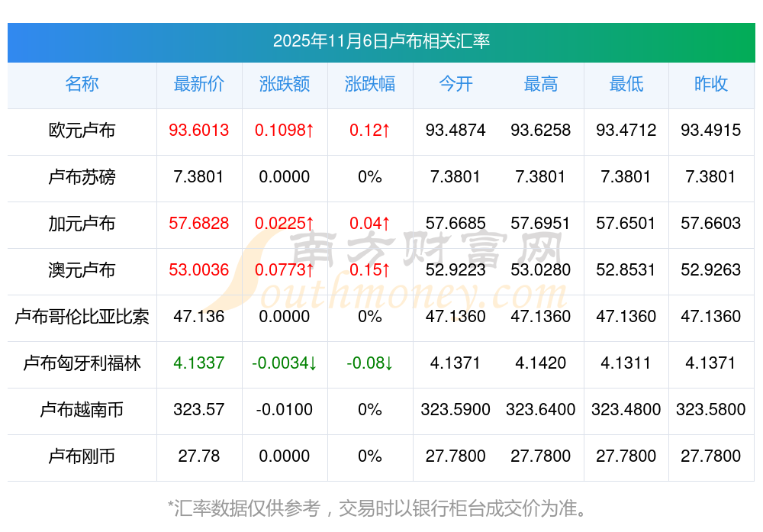Image resolution: width=763 pixels, height=532 pixels.
Task: Select opening value 93.4874
Action: pos(456,130)
